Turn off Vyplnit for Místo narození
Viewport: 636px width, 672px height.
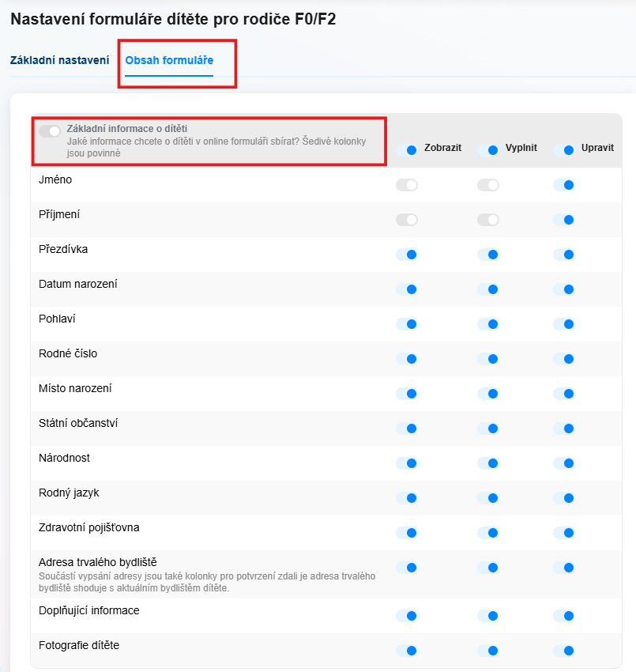point(488,394)
